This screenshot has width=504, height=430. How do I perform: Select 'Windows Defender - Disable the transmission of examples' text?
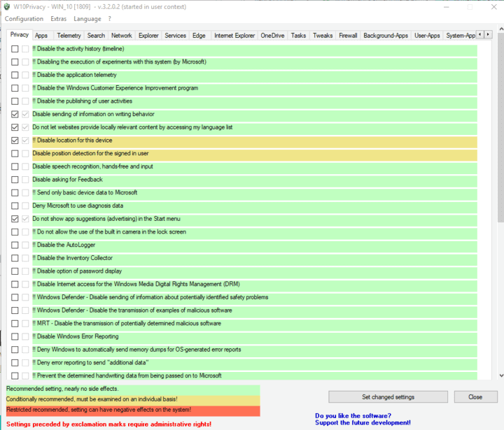click(x=134, y=310)
